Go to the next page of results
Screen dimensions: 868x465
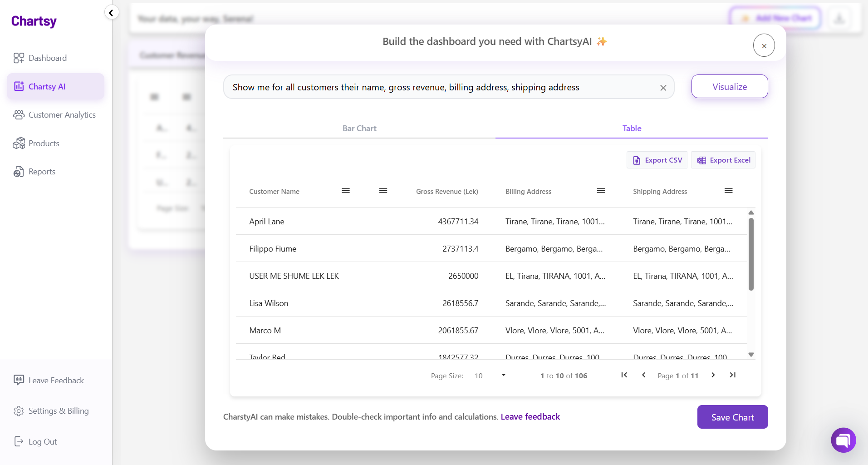point(713,375)
